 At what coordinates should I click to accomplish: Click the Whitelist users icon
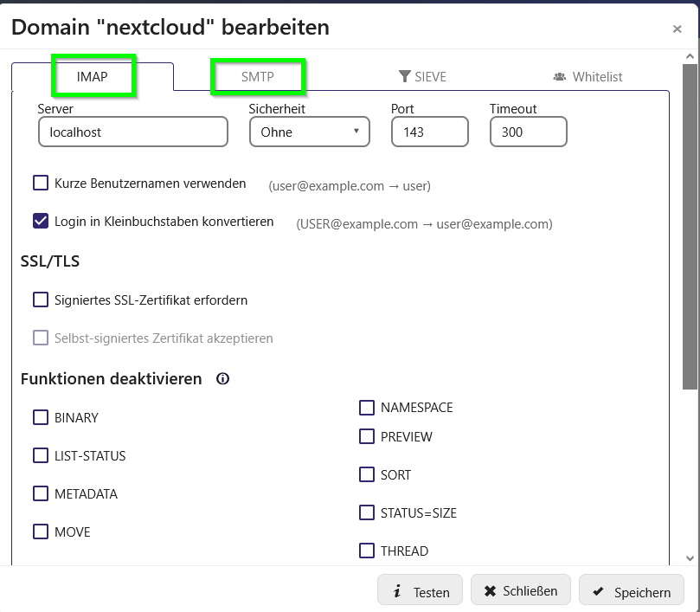[x=559, y=77]
